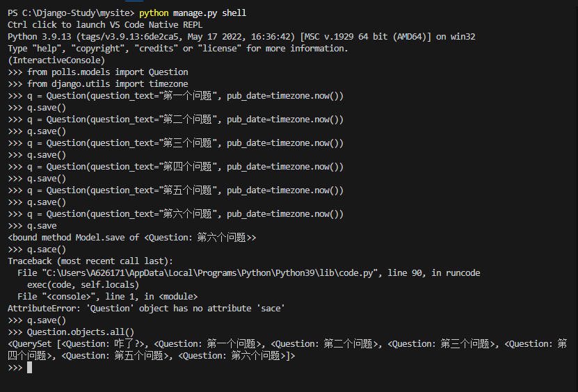Click 'Ctrl click to launch VS Code Native REPL'
Viewport: 578px width, 392px height.
(x=105, y=25)
